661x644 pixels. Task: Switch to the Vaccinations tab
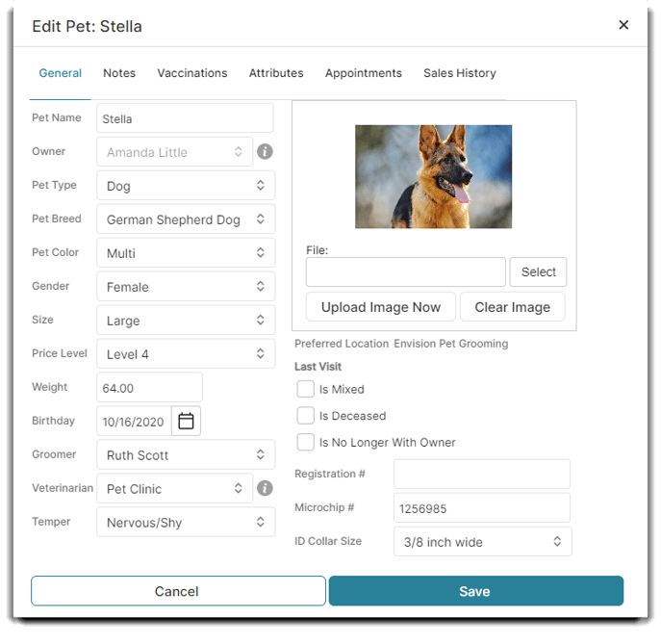point(192,73)
